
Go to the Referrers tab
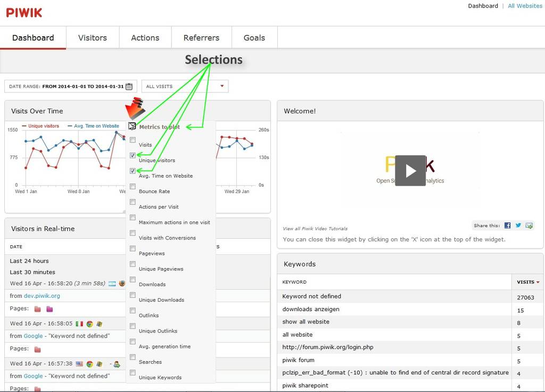pos(202,38)
